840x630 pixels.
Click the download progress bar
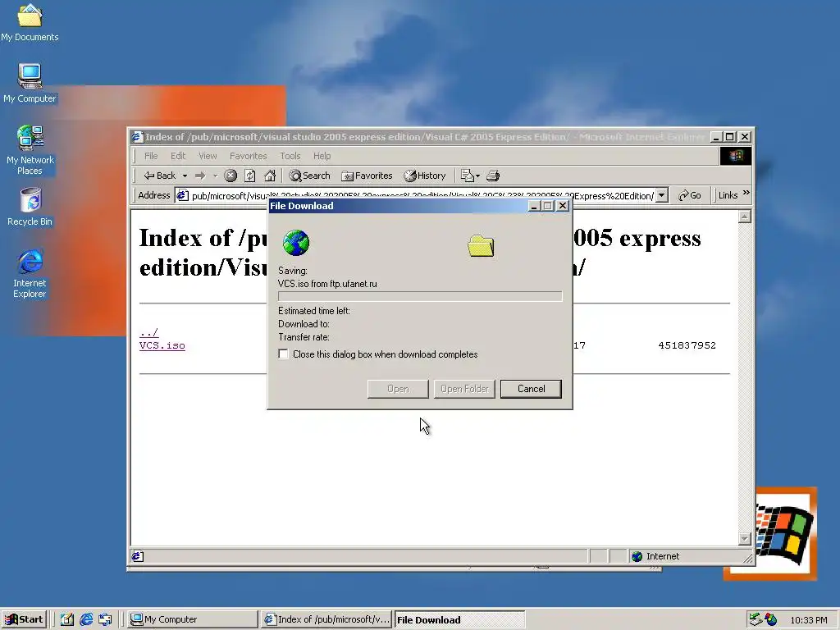420,296
